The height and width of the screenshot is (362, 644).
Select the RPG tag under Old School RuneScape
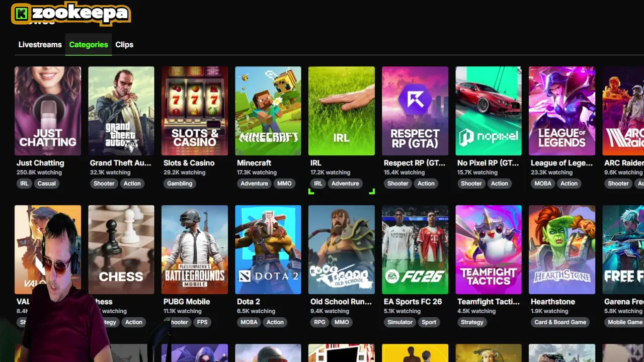[320, 322]
